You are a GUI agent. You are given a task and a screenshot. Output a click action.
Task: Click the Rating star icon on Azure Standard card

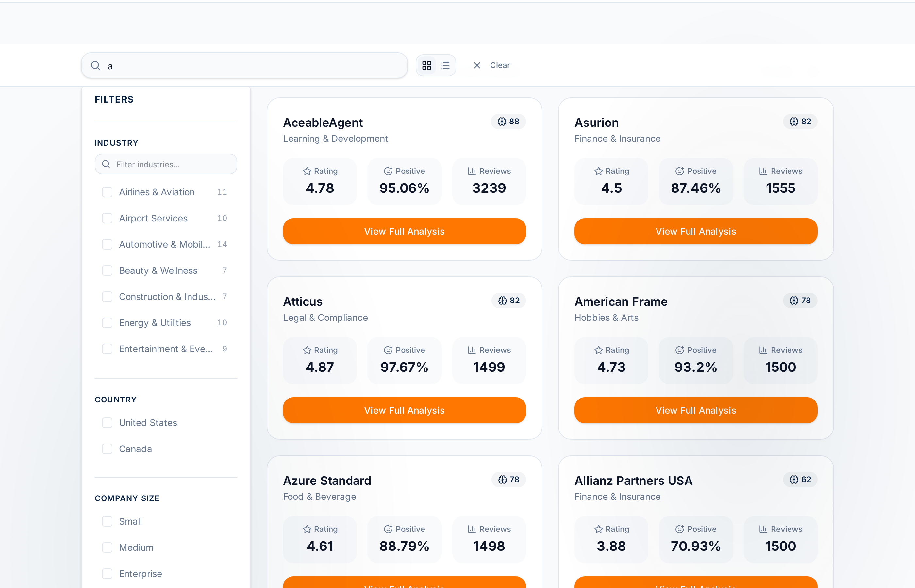point(307,529)
